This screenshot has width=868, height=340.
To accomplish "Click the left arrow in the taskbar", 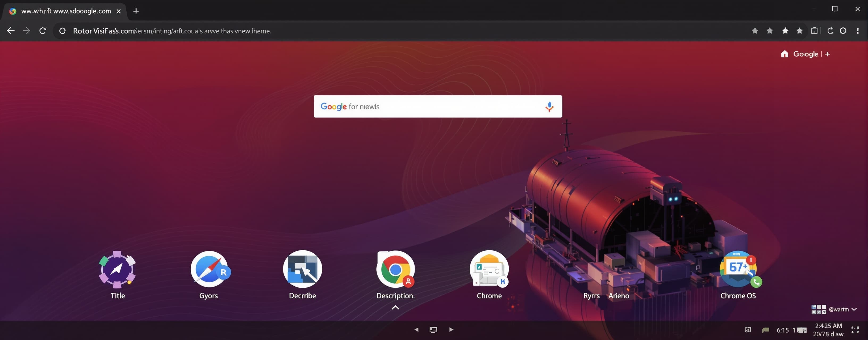I will pyautogui.click(x=416, y=330).
